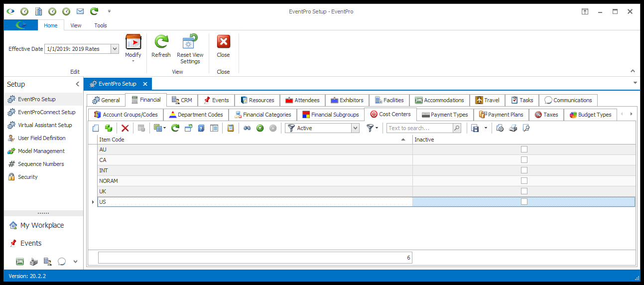Click the Refresh ribbon button

(161, 46)
